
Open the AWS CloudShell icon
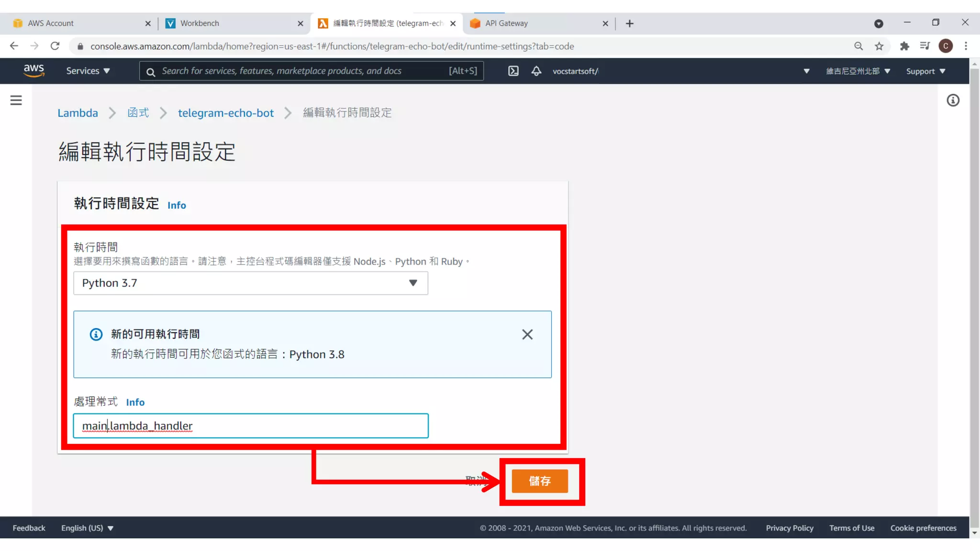513,71
